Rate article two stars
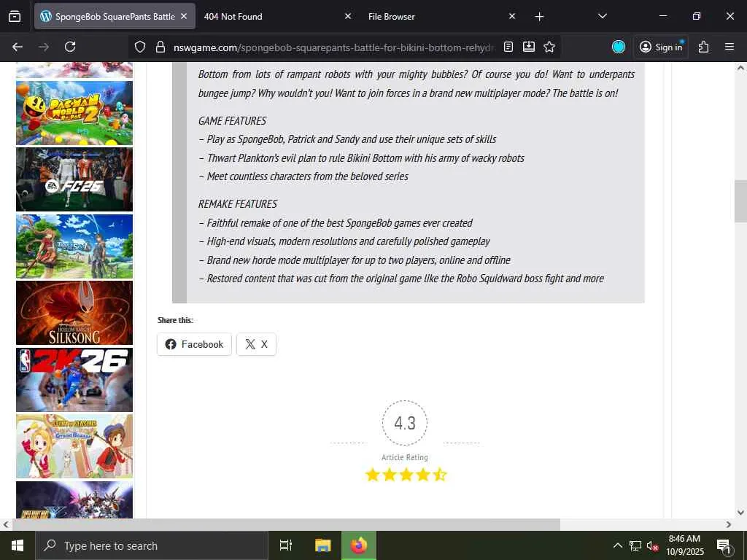Image resolution: width=747 pixels, height=560 pixels. click(390, 475)
